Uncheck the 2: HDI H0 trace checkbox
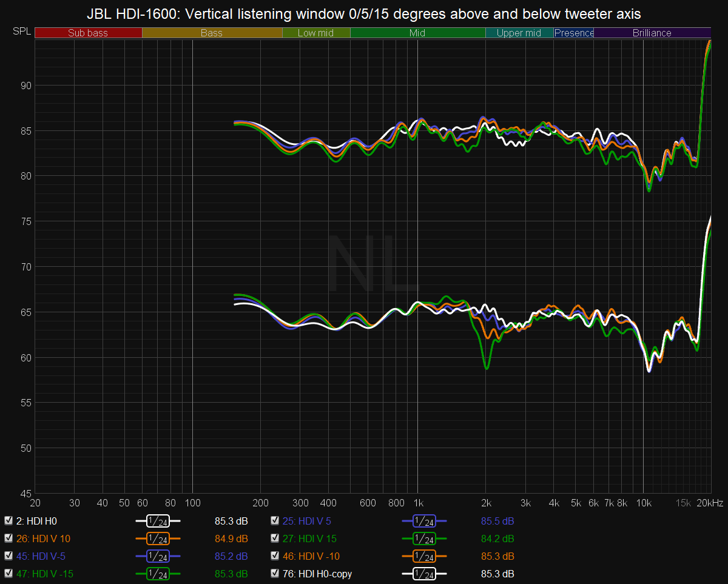Screen dimensions: 728x584 click(8, 520)
